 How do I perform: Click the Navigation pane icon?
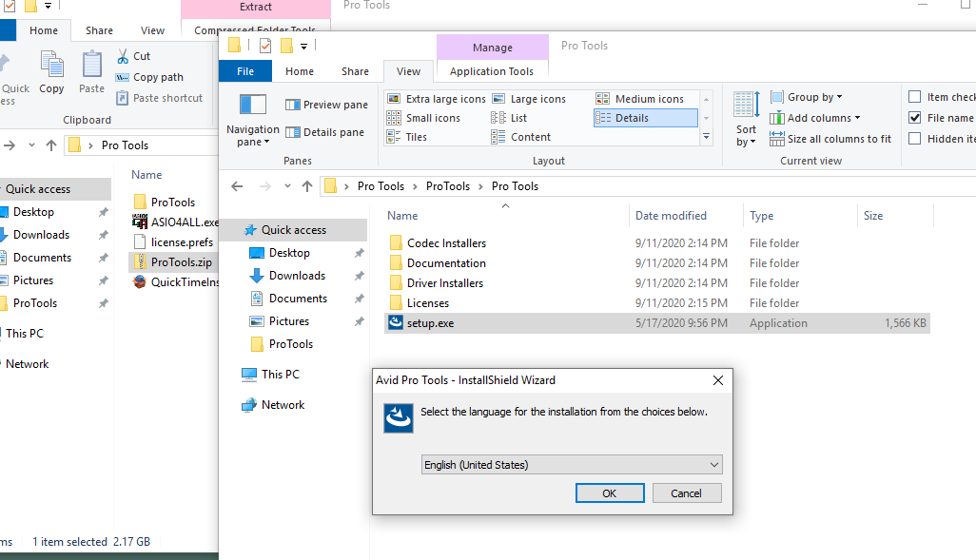252,106
